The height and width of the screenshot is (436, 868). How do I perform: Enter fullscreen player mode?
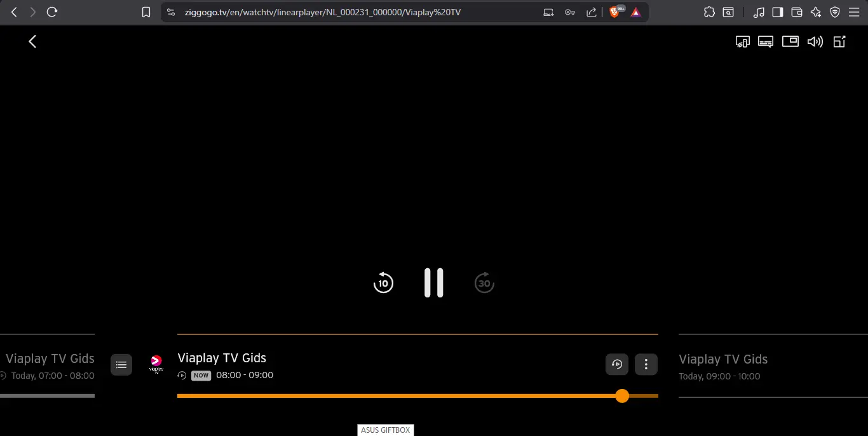point(839,42)
